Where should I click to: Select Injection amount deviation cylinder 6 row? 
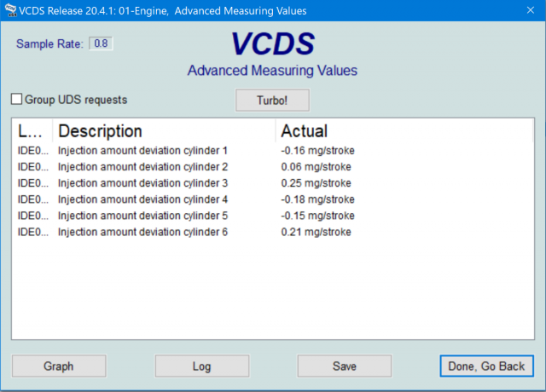tap(142, 232)
